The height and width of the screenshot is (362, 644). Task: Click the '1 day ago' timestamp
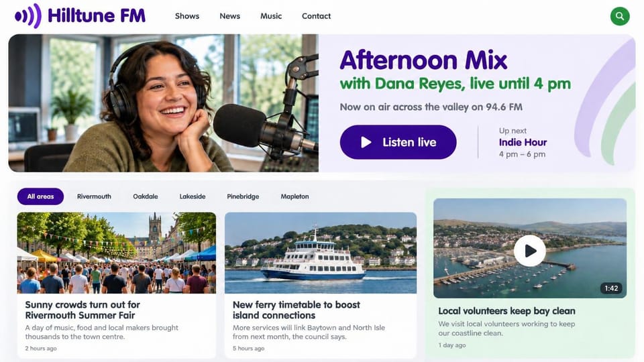pos(451,345)
